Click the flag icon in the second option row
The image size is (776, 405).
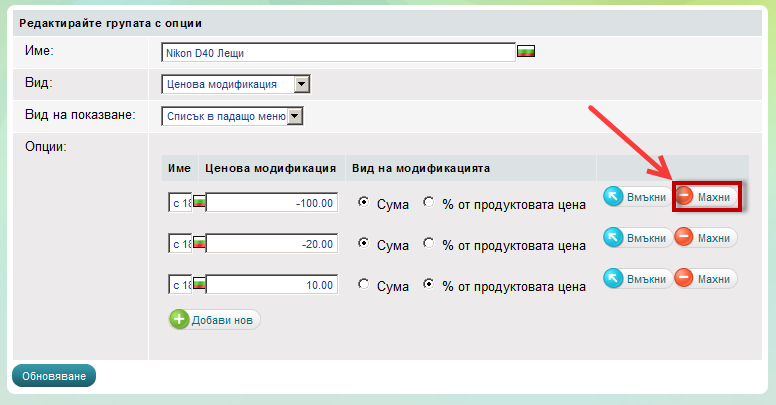[198, 244]
